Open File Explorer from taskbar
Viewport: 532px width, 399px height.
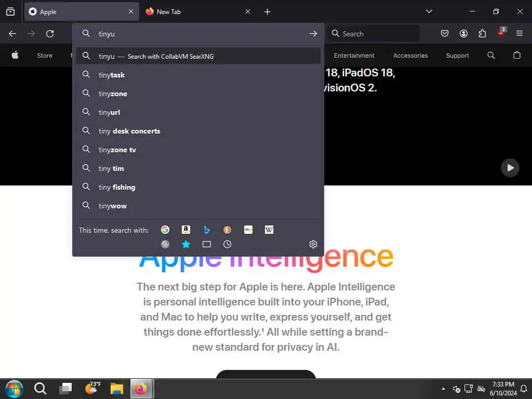[x=117, y=389]
